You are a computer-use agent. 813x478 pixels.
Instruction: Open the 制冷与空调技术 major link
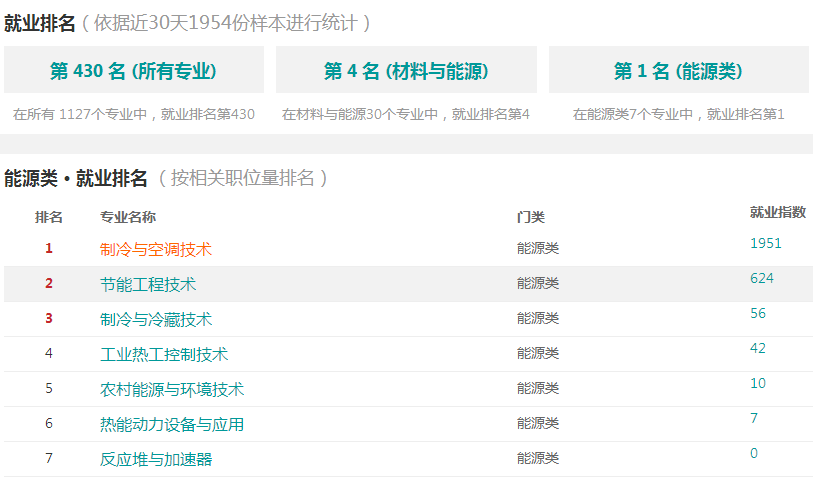(156, 249)
